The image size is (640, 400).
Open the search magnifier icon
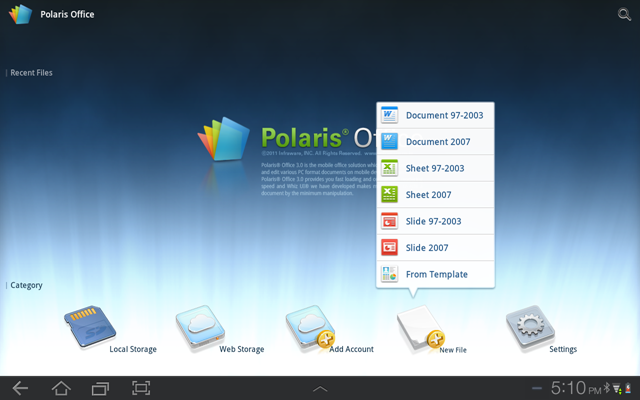click(624, 14)
